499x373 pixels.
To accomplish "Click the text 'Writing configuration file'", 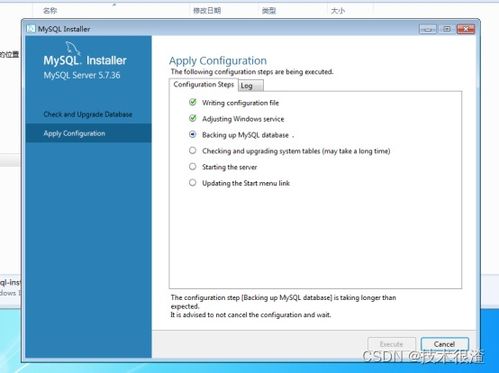I will click(240, 103).
